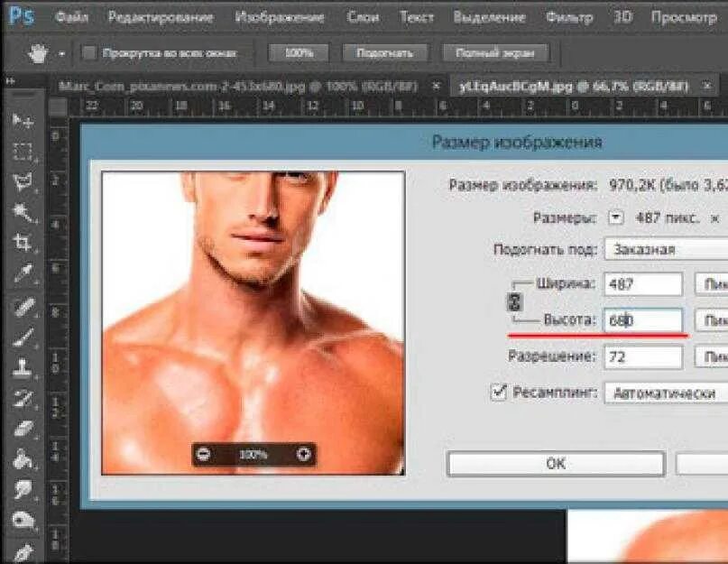Toggle the constrain proportions chain link

[x=514, y=302]
